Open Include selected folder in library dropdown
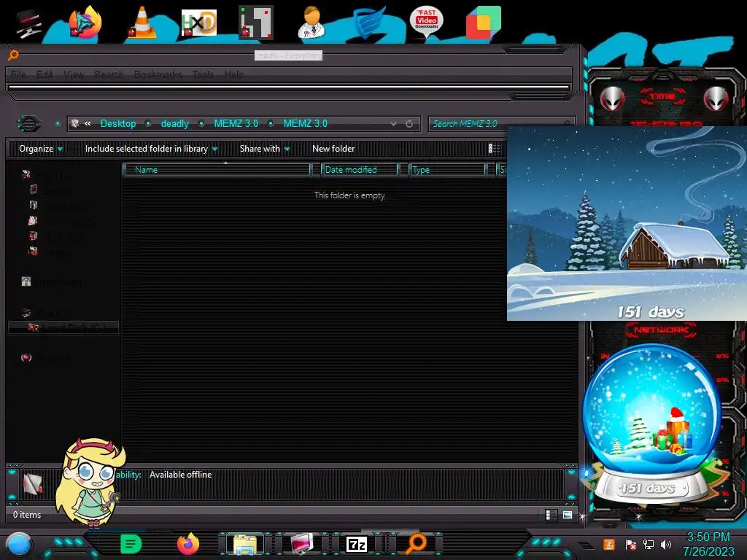The height and width of the screenshot is (560, 747). point(151,149)
